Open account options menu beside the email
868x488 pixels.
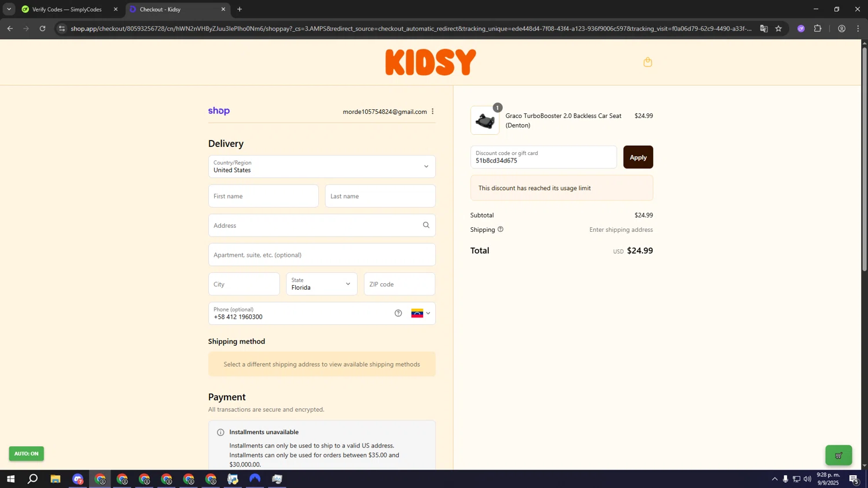click(432, 112)
